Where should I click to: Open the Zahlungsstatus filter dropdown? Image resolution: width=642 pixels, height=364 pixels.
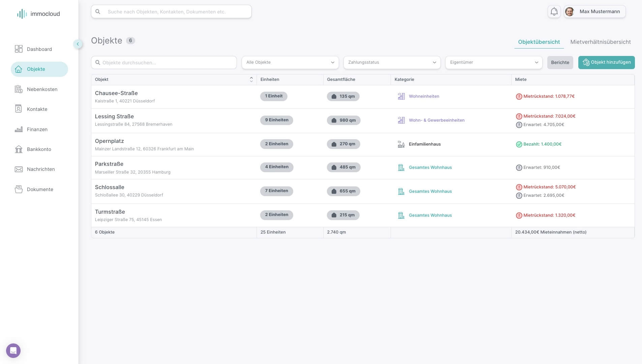pos(392,62)
